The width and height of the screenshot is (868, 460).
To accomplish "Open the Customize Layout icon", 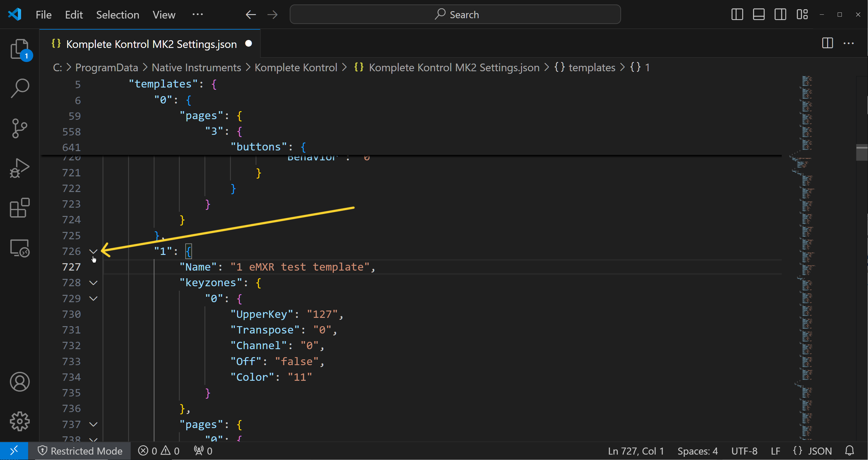I will [802, 14].
